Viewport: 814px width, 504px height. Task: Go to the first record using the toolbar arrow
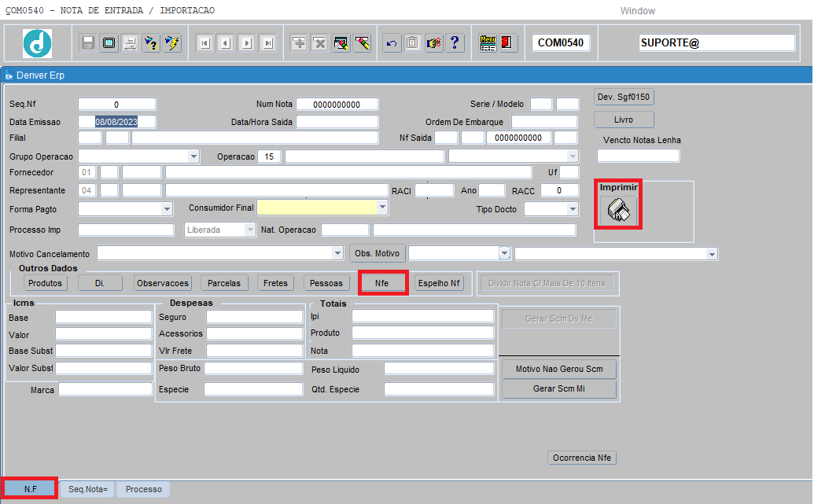[204, 43]
